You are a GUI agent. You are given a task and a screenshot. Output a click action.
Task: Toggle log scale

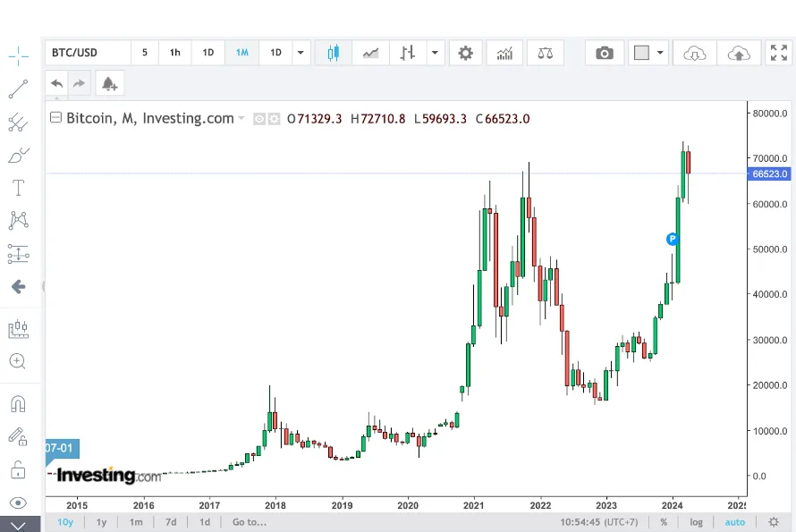[696, 522]
